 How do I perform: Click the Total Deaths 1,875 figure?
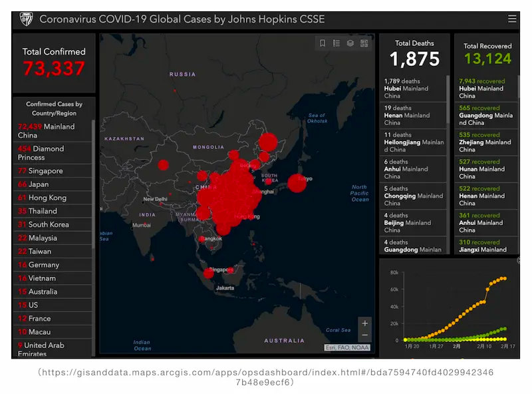point(414,59)
